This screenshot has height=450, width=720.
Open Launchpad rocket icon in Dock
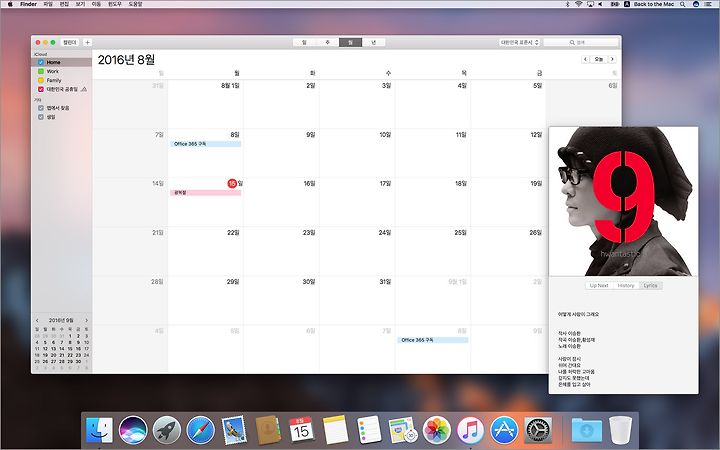[x=167, y=430]
